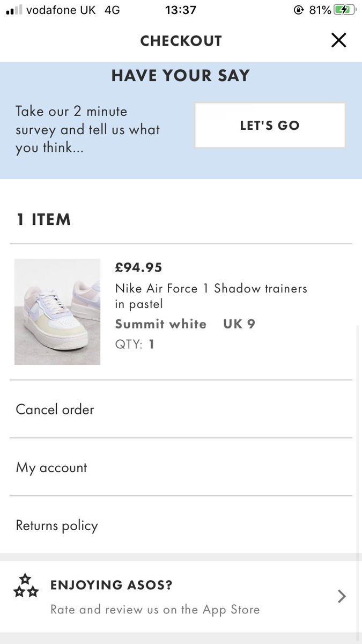Screen dimensions: 362x644
Task: Tap the HAVE YOUR SAY banner heading
Action: pos(181,76)
